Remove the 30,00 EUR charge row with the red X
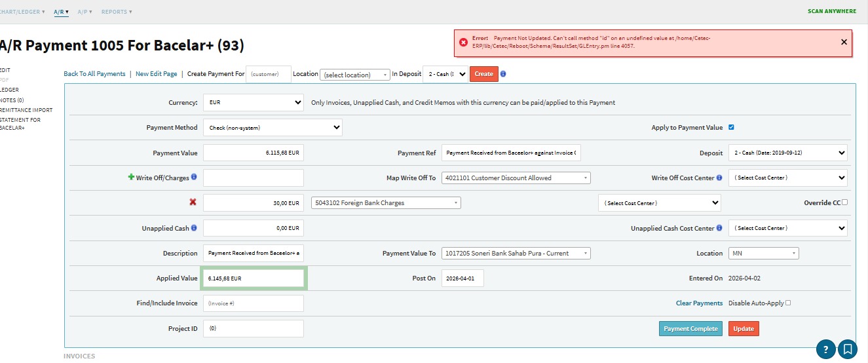The height and width of the screenshot is (363, 868). pyautogui.click(x=193, y=202)
